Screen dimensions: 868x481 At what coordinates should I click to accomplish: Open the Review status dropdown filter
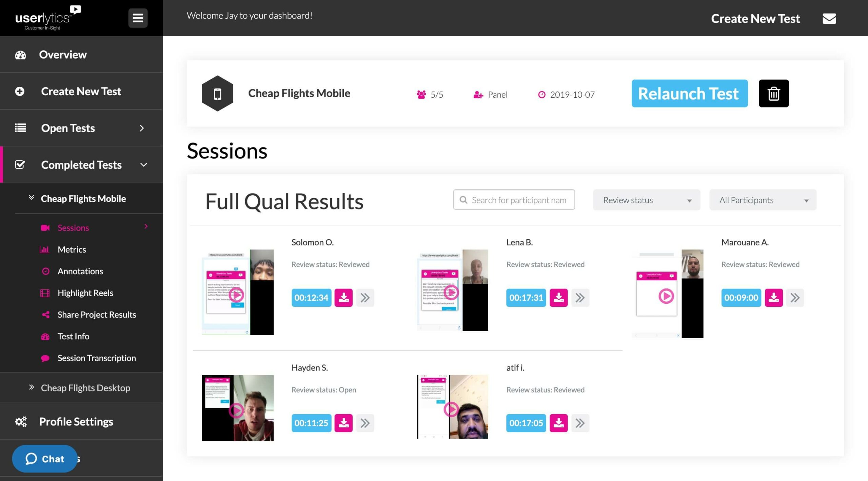(646, 200)
